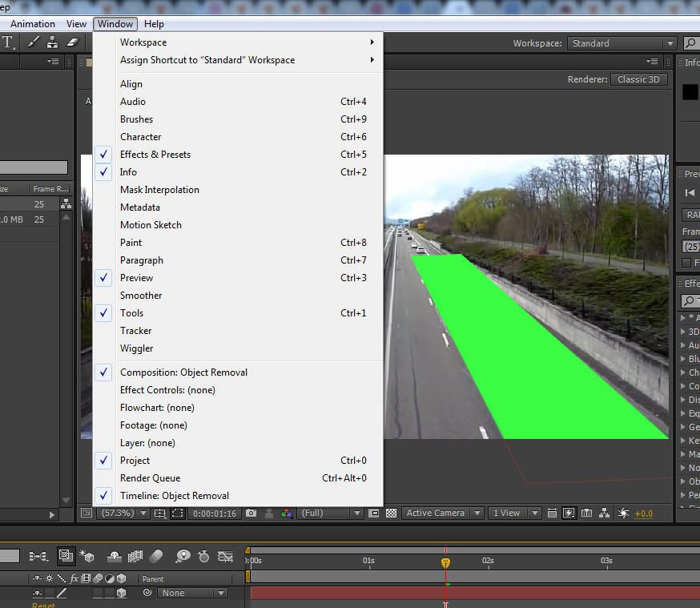
Task: Toggle Region of Interest button
Action: pyautogui.click(x=374, y=513)
